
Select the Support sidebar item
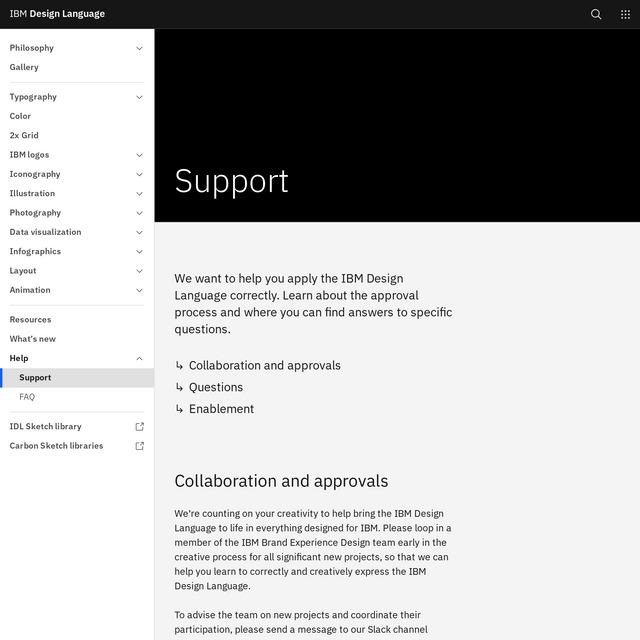[x=77, y=378]
